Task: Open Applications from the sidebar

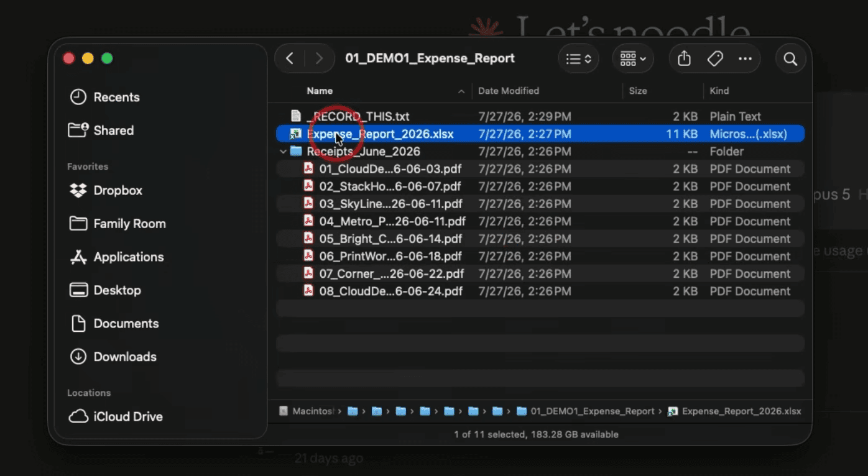Action: tap(116, 257)
